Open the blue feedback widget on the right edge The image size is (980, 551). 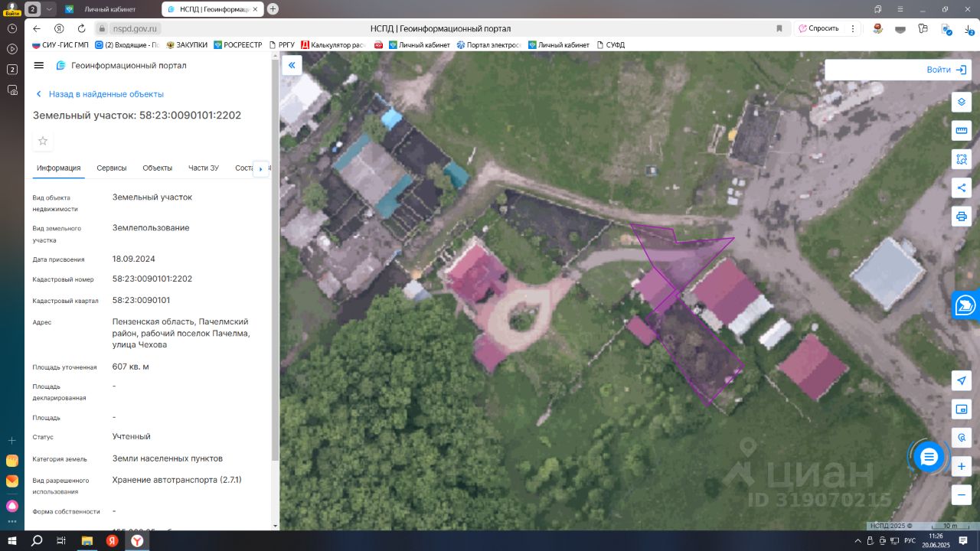[x=966, y=305]
